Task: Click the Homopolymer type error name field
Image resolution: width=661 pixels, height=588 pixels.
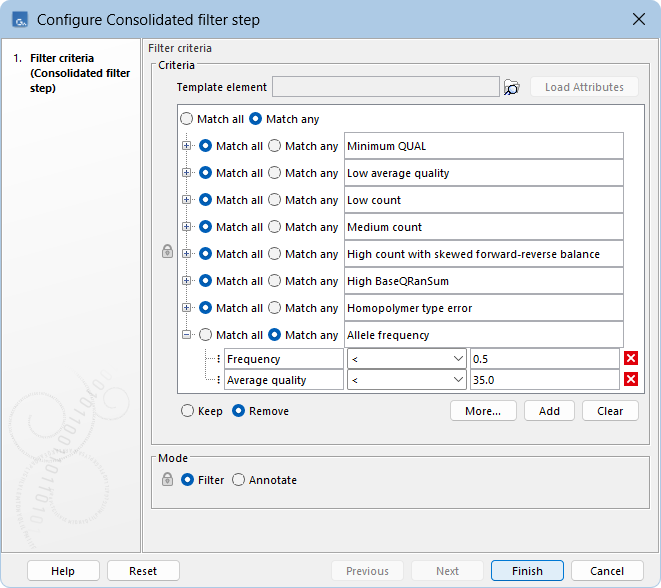Action: click(x=484, y=308)
